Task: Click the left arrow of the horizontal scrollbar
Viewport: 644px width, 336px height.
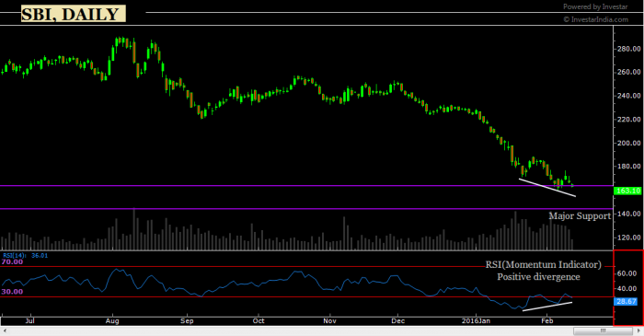Action: [5, 330]
